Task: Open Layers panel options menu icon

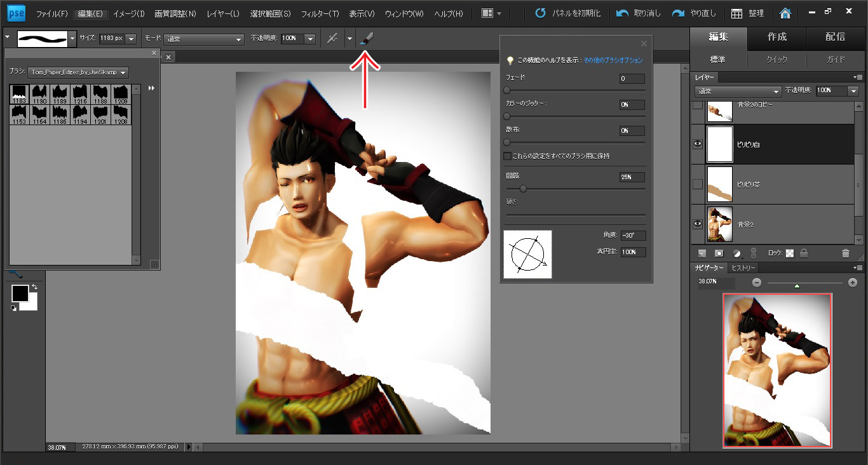Action: point(858,77)
